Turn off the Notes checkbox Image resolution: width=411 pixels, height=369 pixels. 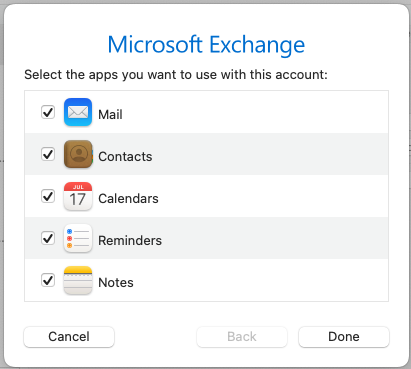(48, 280)
